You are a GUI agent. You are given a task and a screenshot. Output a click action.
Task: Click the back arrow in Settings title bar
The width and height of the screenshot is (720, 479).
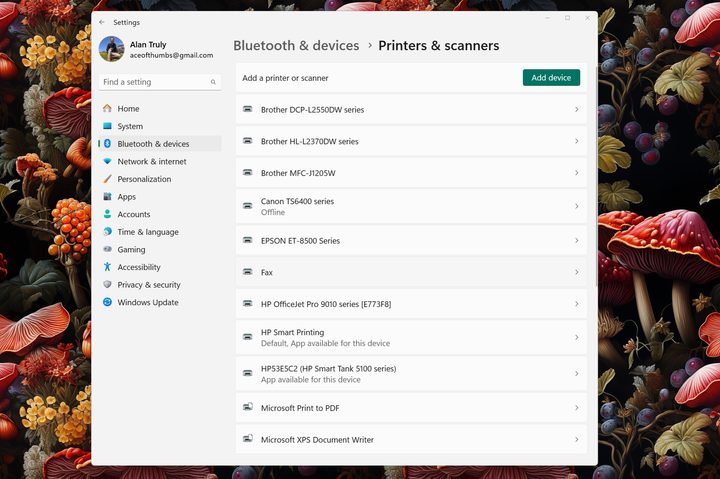[102, 22]
